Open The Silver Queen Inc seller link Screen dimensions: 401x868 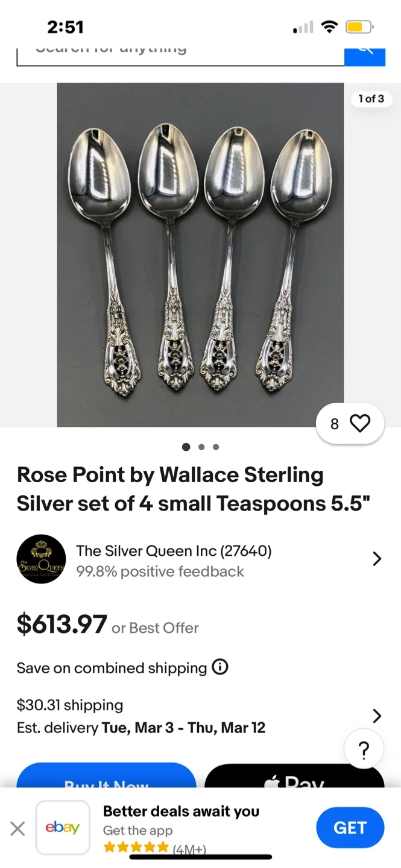[x=174, y=550]
